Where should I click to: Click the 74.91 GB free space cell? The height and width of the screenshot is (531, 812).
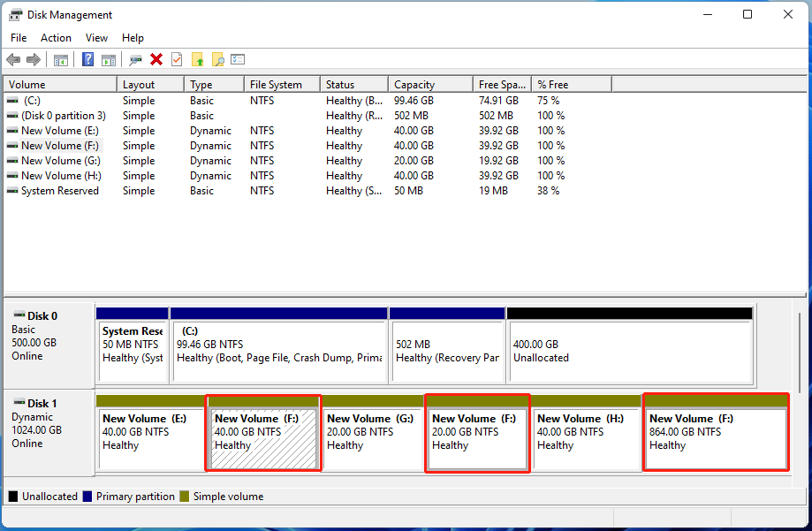(x=498, y=101)
